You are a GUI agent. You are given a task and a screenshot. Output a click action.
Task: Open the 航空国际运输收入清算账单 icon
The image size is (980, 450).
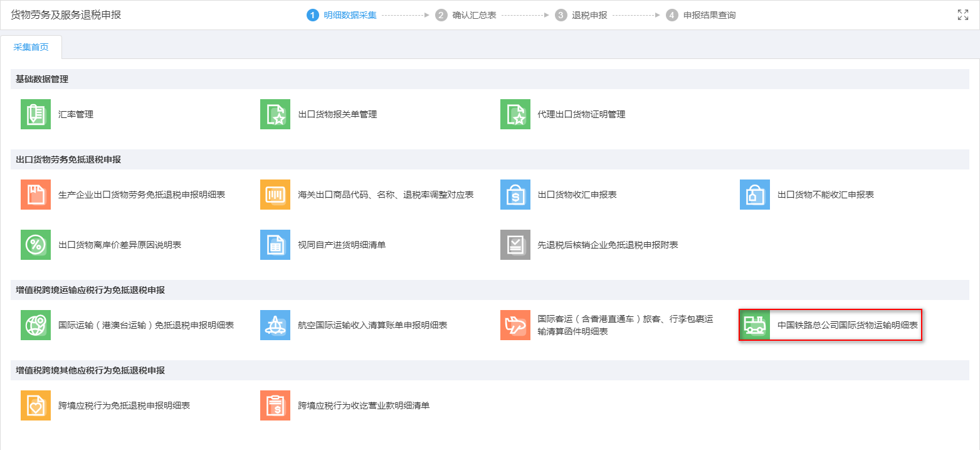tap(275, 325)
